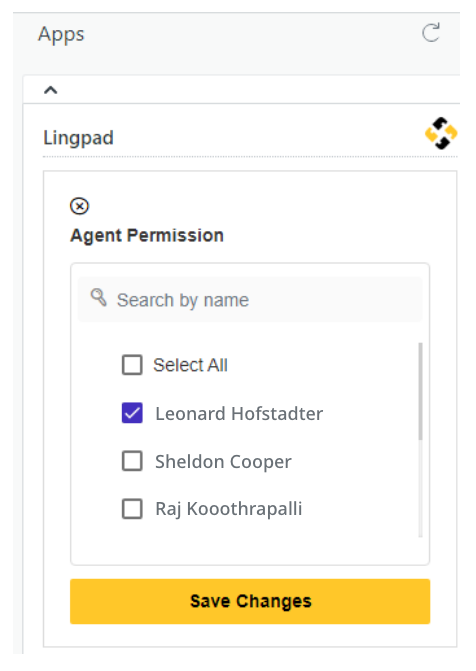The height and width of the screenshot is (671, 476).
Task: Click the search magnifier icon
Action: tap(98, 297)
